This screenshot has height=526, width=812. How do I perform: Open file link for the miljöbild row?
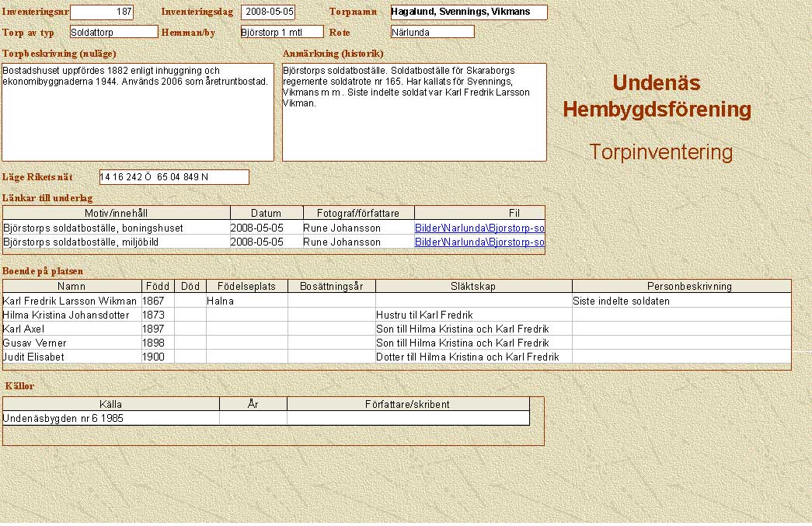pyautogui.click(x=479, y=242)
